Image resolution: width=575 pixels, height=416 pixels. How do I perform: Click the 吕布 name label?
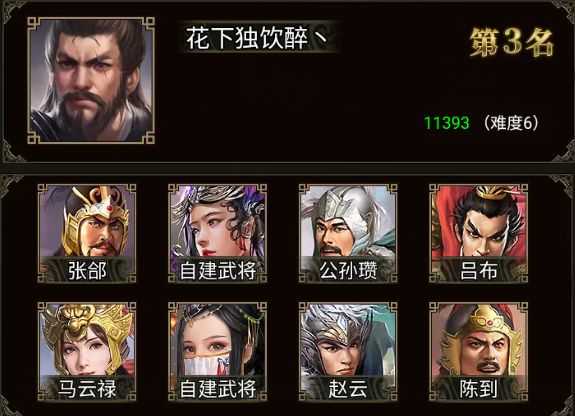tap(479, 271)
